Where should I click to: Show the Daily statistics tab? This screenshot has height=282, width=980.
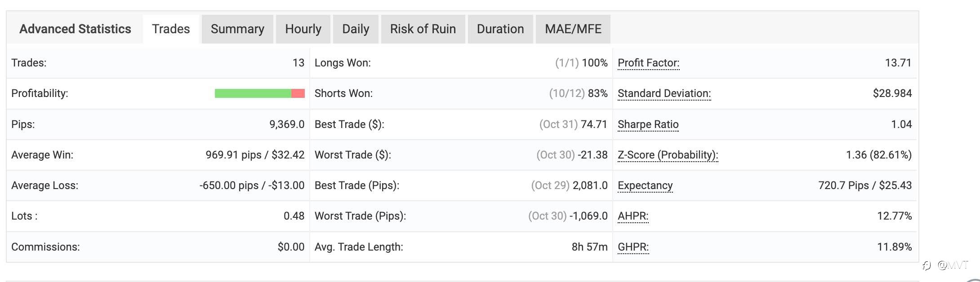coord(356,29)
